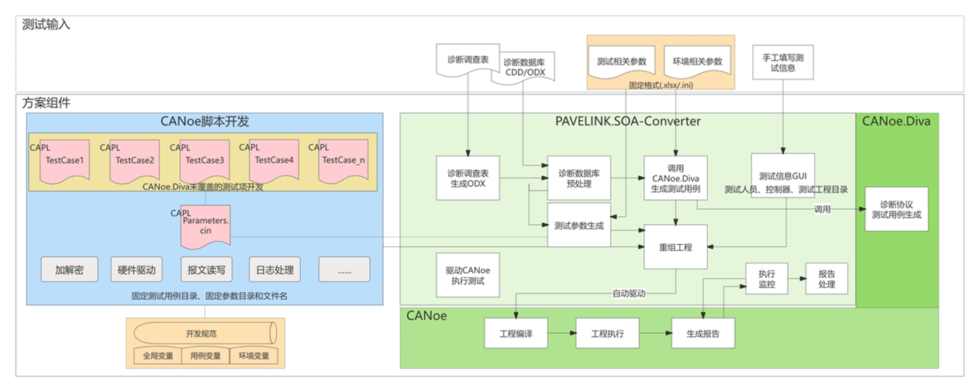The width and height of the screenshot is (980, 392).
Task: Select the 工程编译 process box
Action: point(515,333)
